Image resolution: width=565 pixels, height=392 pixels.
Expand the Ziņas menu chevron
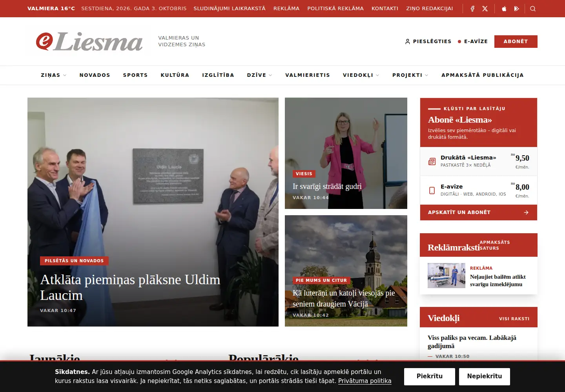[65, 75]
